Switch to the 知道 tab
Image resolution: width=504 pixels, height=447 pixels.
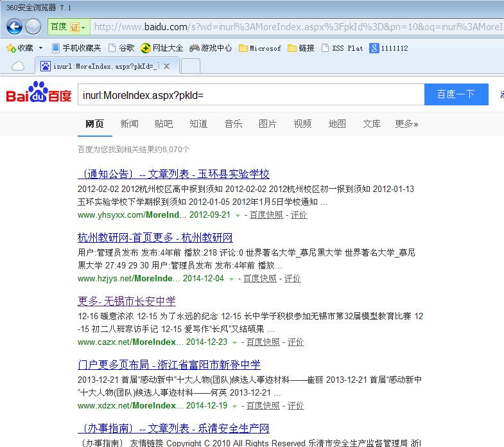(x=198, y=124)
